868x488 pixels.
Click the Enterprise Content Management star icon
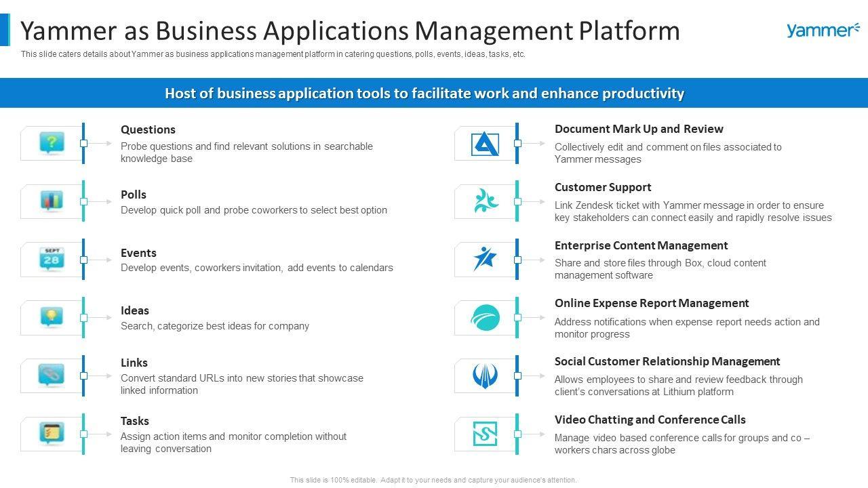click(486, 259)
